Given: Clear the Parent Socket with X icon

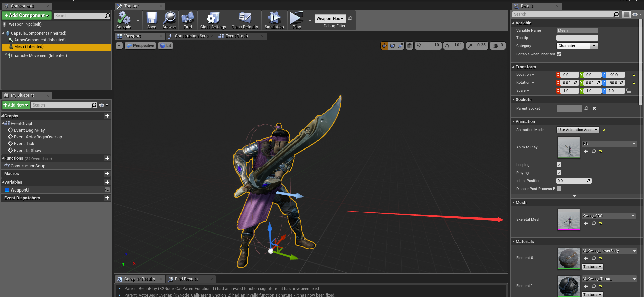Looking at the screenshot, I should tap(594, 108).
